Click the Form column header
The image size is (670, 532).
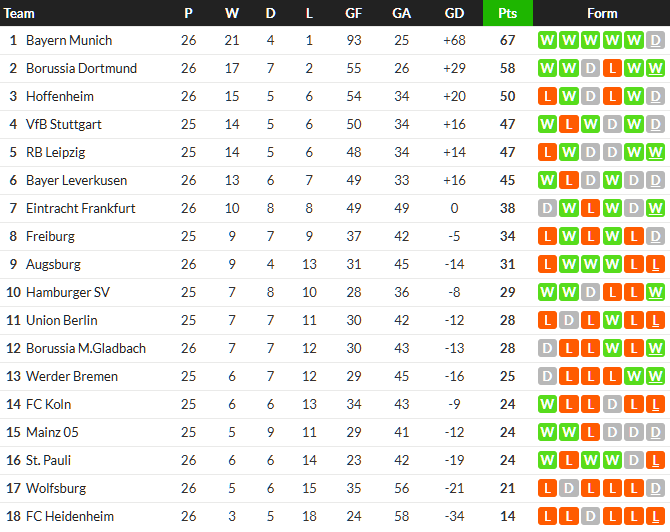pos(602,13)
